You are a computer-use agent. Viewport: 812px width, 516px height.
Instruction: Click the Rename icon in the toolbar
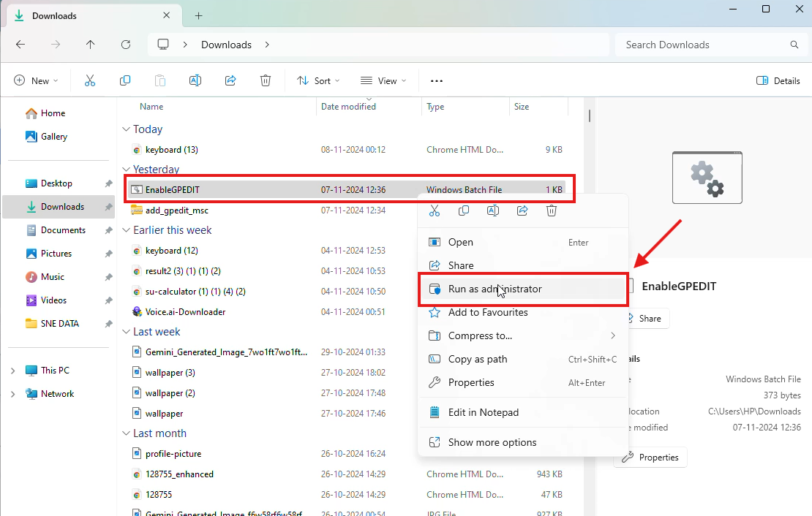tap(195, 80)
